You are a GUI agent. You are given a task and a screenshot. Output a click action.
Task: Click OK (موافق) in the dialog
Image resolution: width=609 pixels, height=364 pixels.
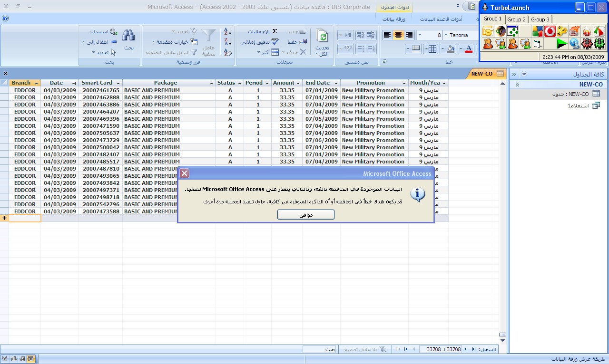pyautogui.click(x=306, y=215)
